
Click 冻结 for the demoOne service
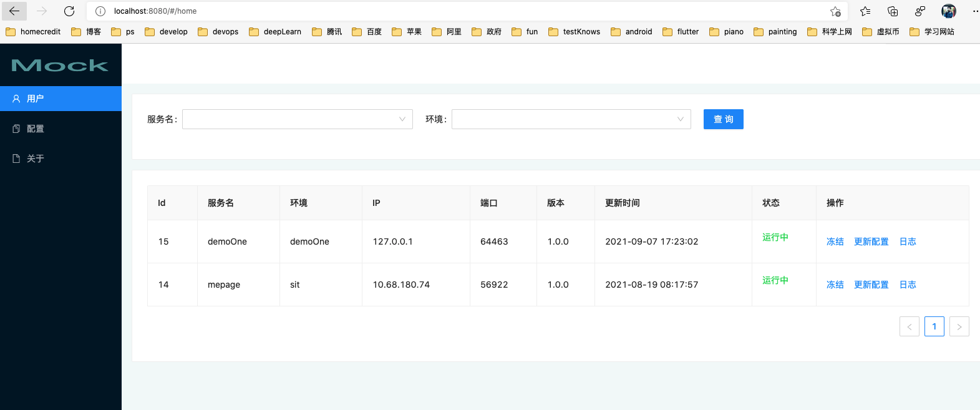tap(835, 242)
